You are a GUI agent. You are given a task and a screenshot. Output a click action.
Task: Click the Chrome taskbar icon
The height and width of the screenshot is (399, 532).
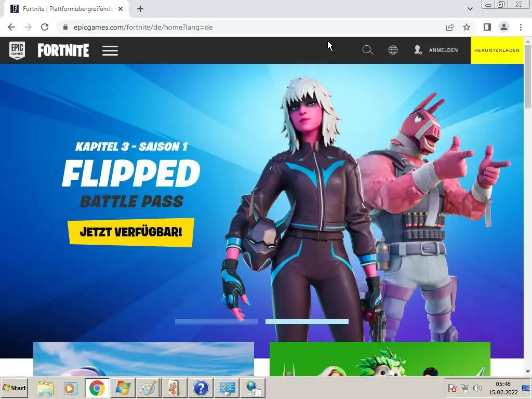coord(97,388)
